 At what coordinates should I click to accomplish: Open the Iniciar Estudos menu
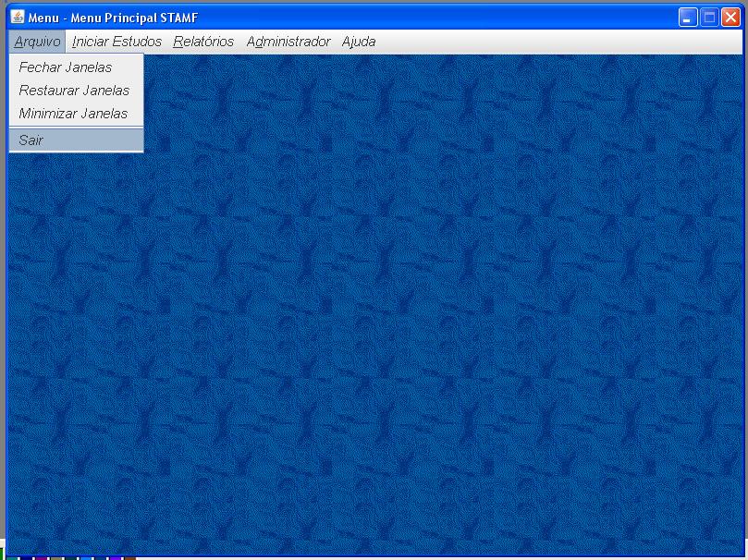(116, 42)
